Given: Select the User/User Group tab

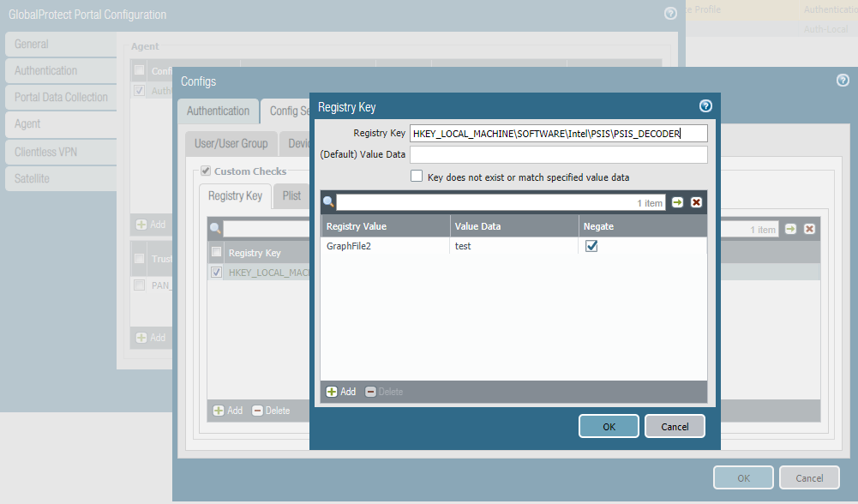Looking at the screenshot, I should click(231, 143).
